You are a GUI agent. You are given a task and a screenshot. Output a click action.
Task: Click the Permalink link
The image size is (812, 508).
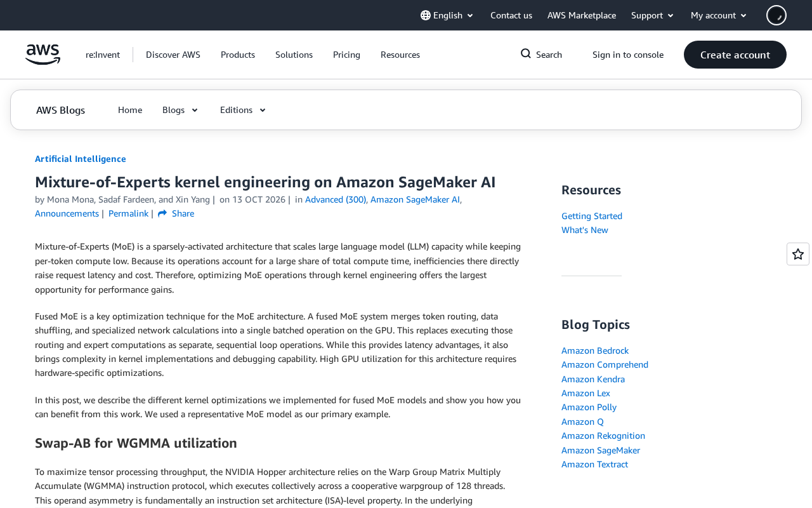click(x=128, y=213)
